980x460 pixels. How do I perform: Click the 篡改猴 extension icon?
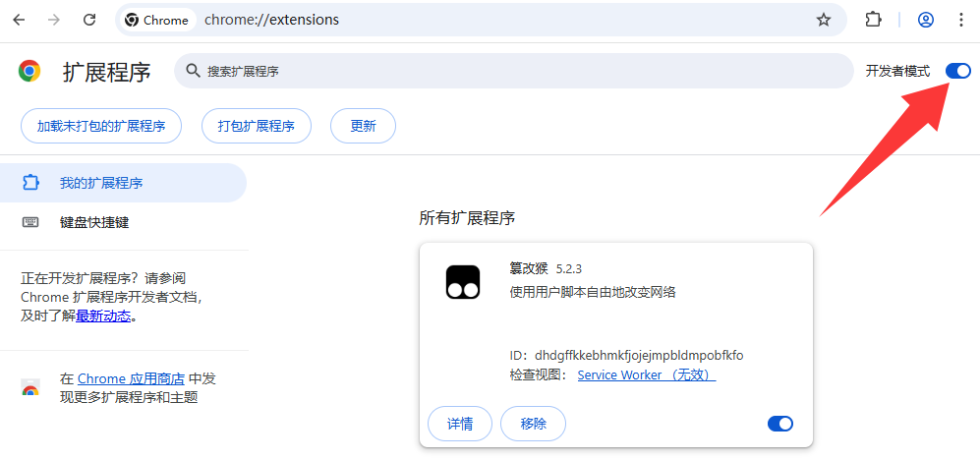click(x=463, y=282)
